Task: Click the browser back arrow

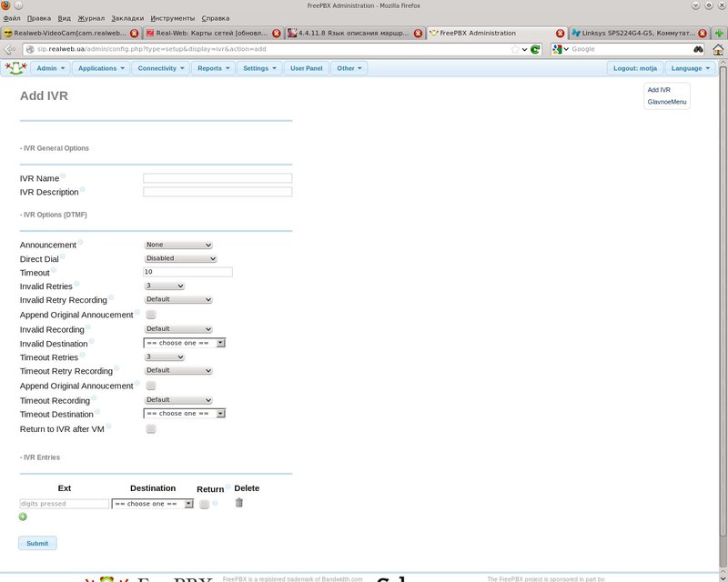Action: click(x=9, y=49)
